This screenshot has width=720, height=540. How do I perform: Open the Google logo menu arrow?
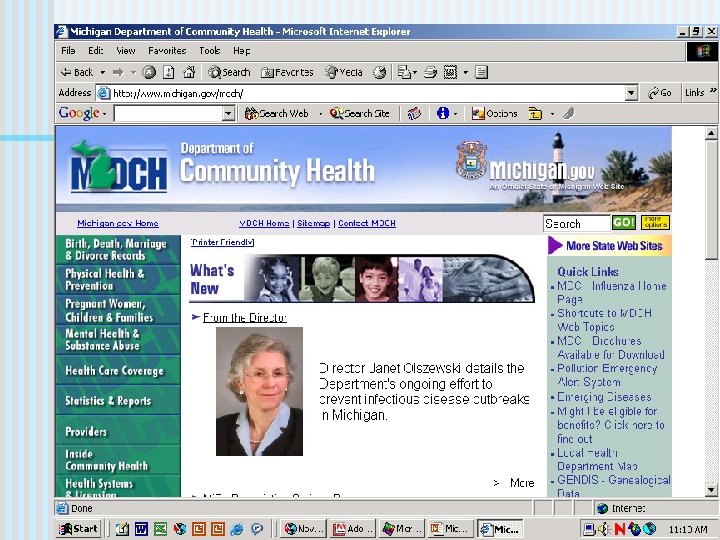(x=105, y=113)
